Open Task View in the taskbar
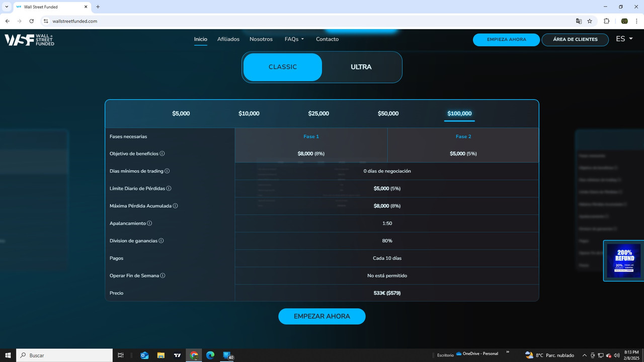 tap(121, 355)
